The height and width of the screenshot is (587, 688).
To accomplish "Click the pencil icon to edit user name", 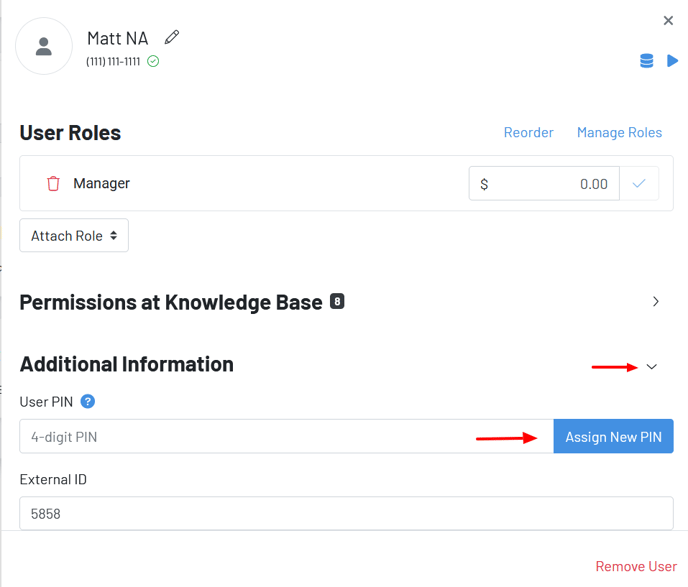I will pyautogui.click(x=172, y=37).
